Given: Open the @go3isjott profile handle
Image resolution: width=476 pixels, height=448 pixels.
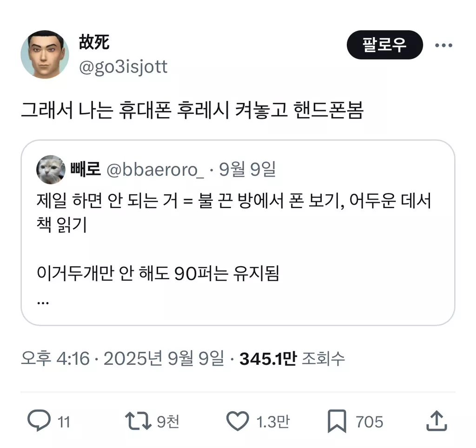Looking at the screenshot, I should 123,67.
